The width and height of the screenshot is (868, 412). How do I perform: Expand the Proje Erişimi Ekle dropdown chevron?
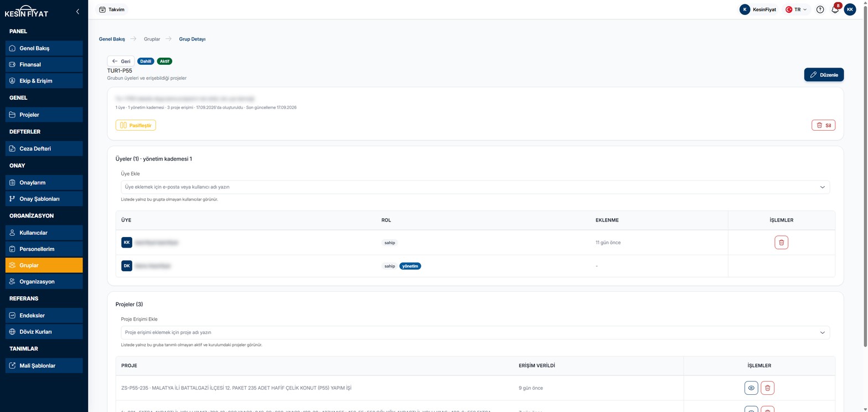[x=823, y=332]
